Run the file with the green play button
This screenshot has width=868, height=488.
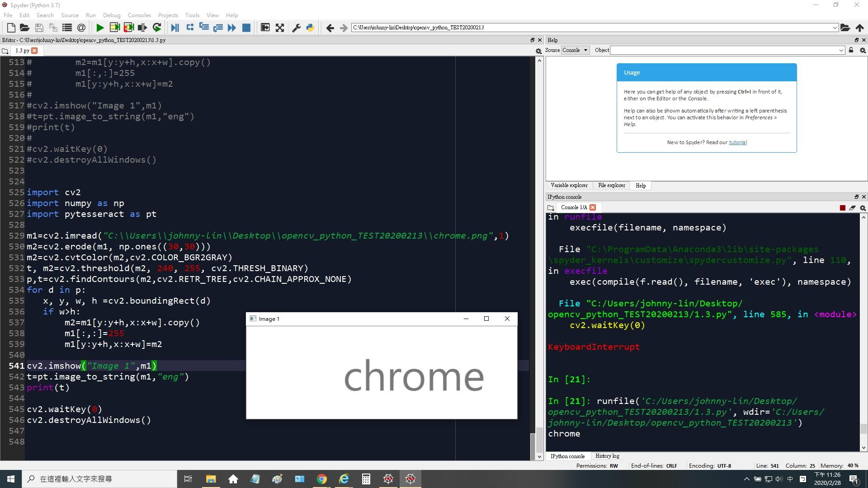(x=100, y=28)
